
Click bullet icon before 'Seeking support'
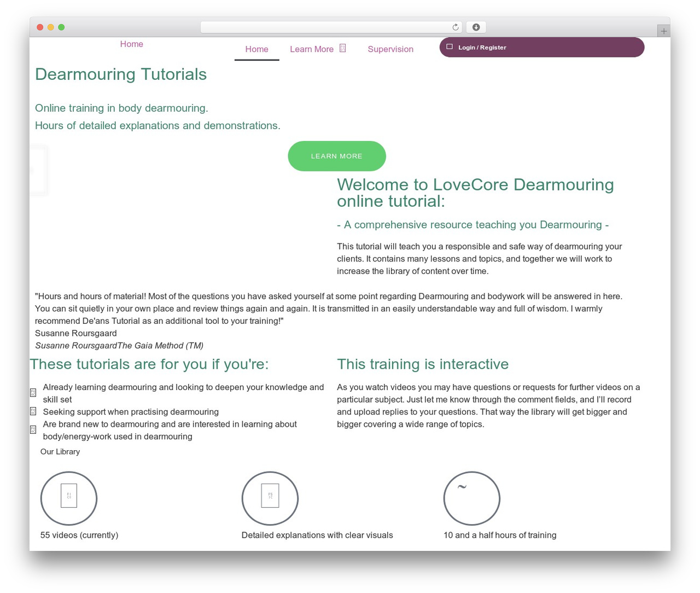click(x=33, y=411)
